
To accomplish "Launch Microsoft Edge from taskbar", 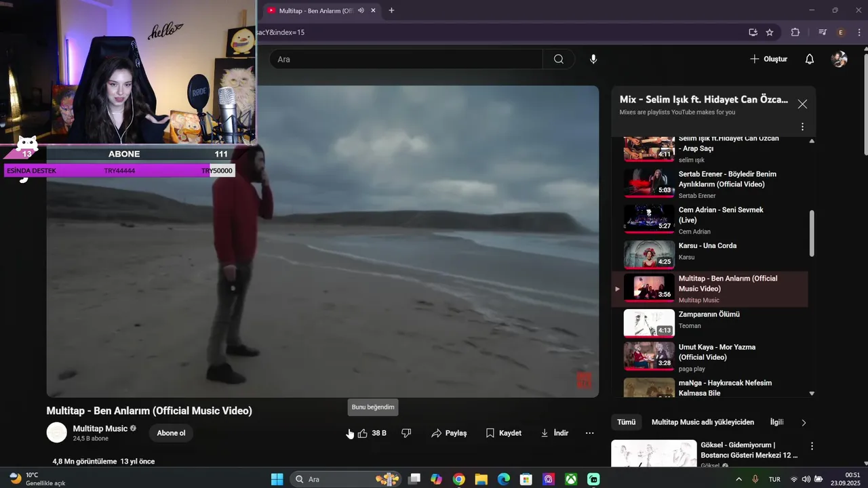I will 503,479.
